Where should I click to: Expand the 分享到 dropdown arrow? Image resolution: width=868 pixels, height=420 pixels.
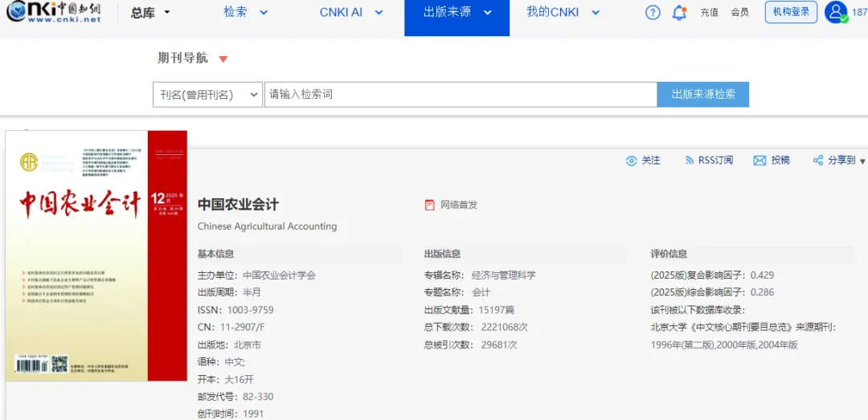coord(862,161)
